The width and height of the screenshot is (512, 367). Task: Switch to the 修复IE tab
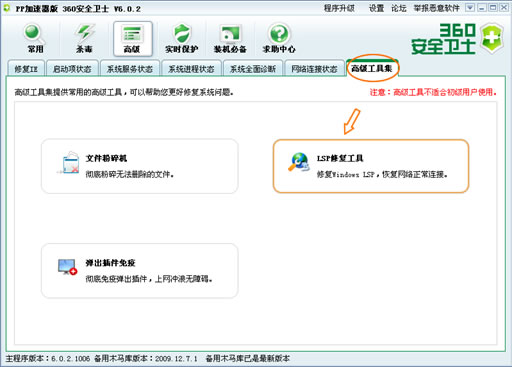[x=26, y=69]
